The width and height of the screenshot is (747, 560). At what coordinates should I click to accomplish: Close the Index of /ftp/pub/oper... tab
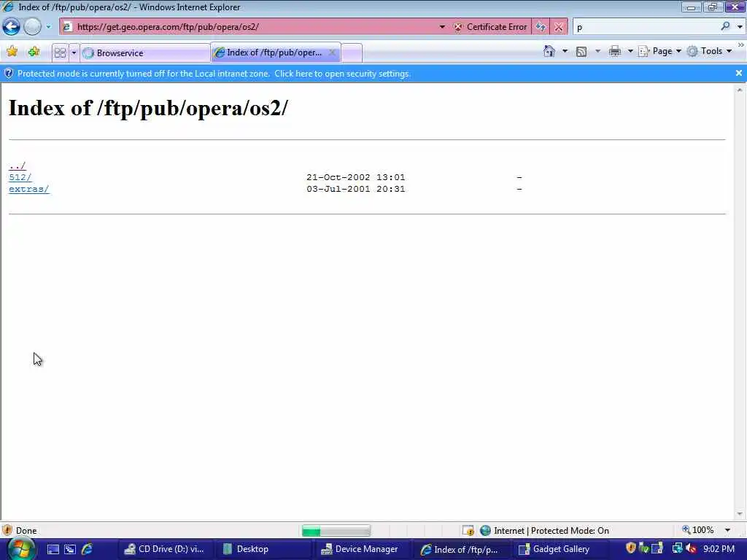(x=332, y=52)
